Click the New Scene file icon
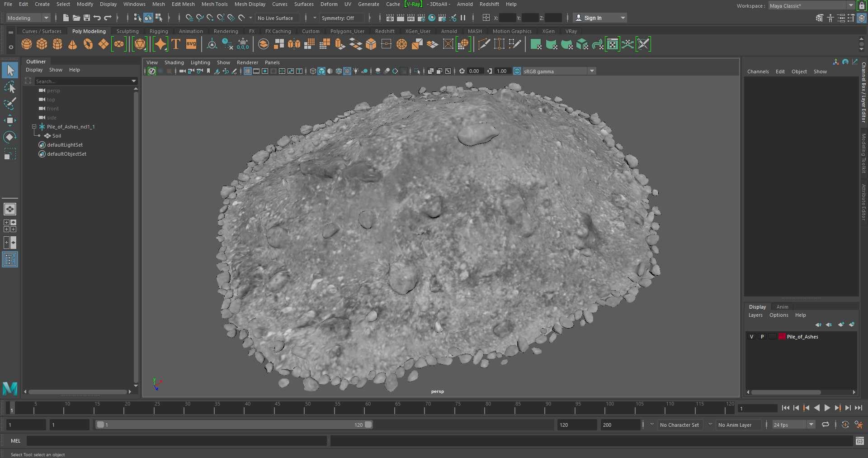 (66, 18)
